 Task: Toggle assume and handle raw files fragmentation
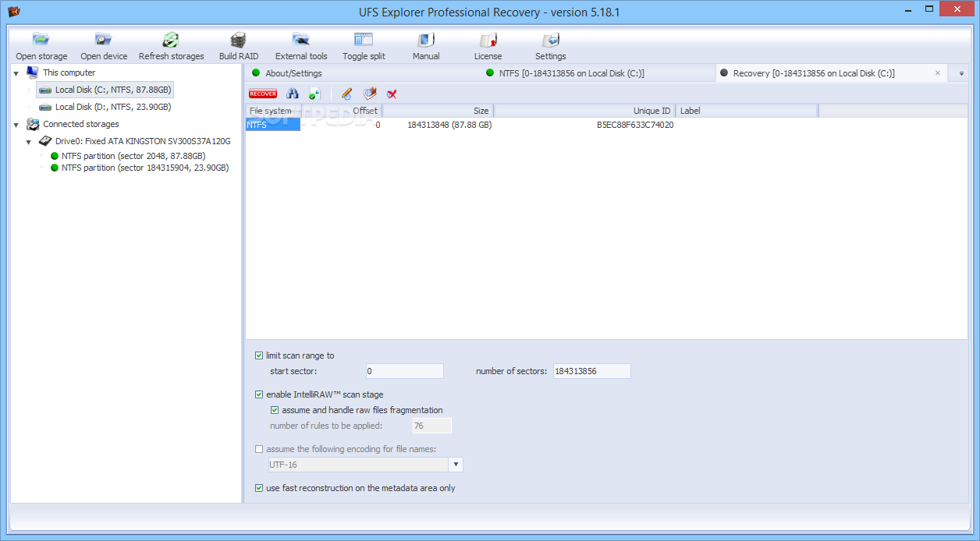pos(275,410)
